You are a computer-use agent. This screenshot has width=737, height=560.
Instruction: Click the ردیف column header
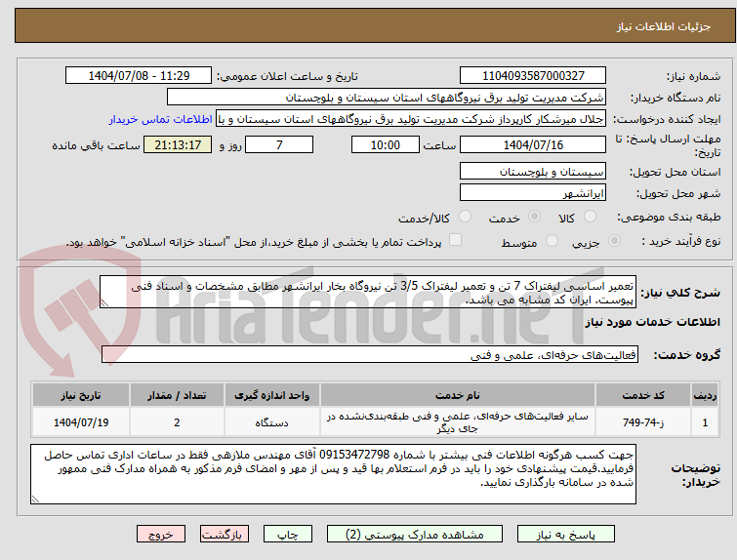click(705, 395)
